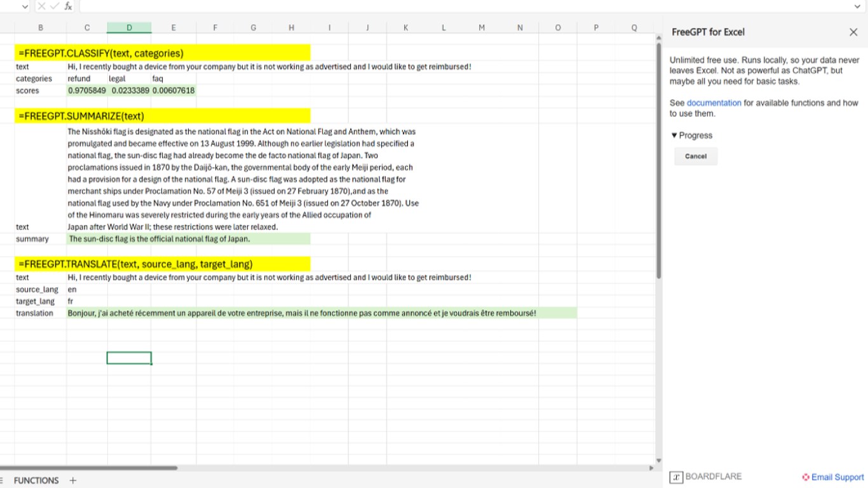868x488 pixels.
Task: Select the score cell 0.0233389
Action: (x=130, y=91)
